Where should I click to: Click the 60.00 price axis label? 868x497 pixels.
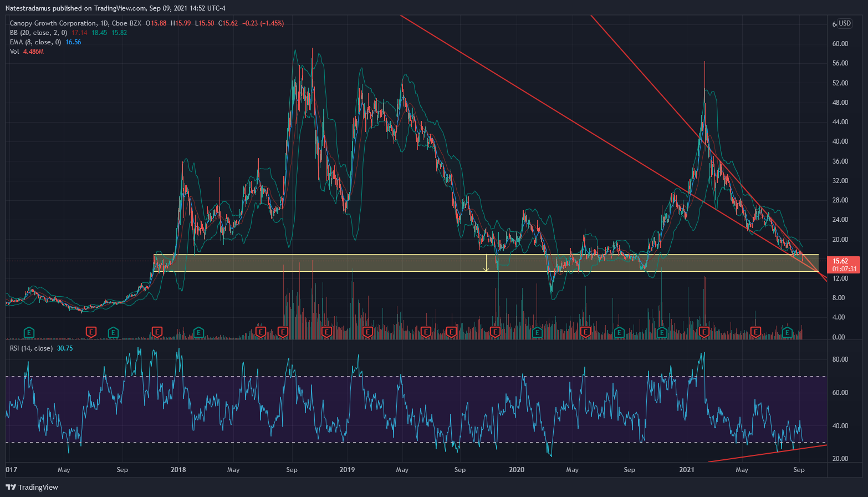point(840,44)
